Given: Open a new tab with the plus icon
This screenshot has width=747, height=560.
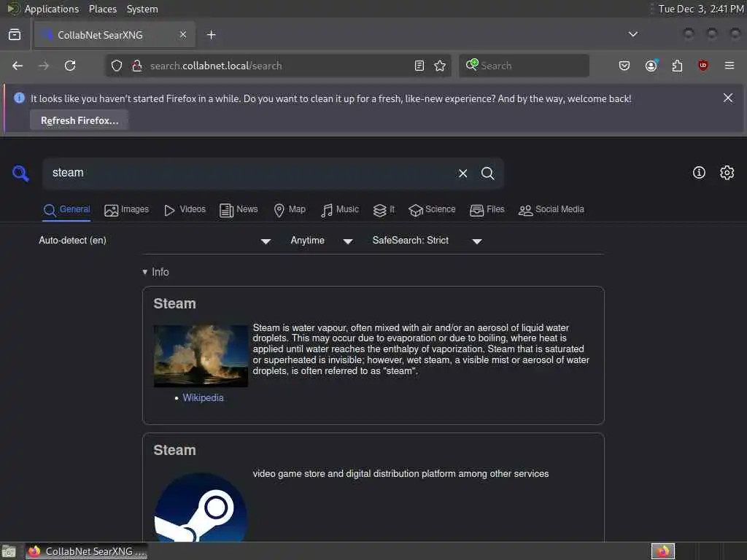Looking at the screenshot, I should point(212,35).
